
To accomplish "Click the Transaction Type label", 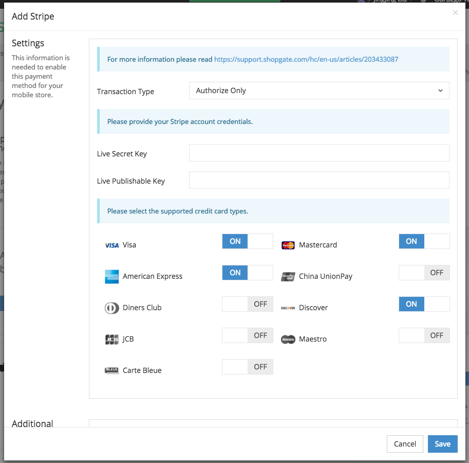I will tap(125, 92).
